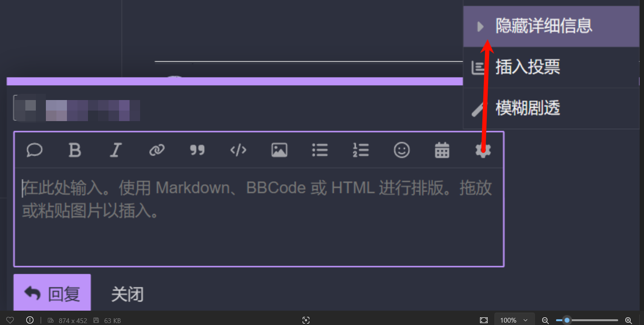Click the 回复 button

click(52, 293)
